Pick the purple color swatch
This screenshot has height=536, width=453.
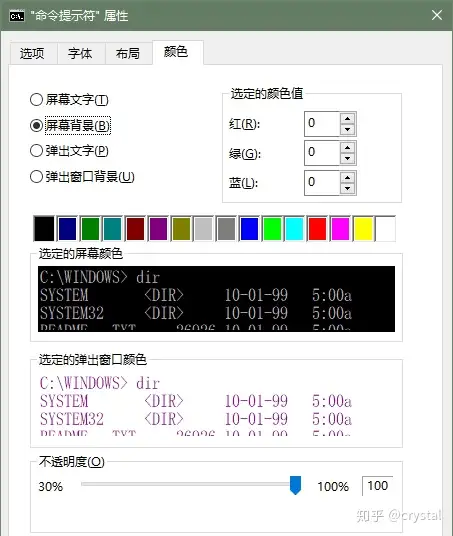pos(158,228)
